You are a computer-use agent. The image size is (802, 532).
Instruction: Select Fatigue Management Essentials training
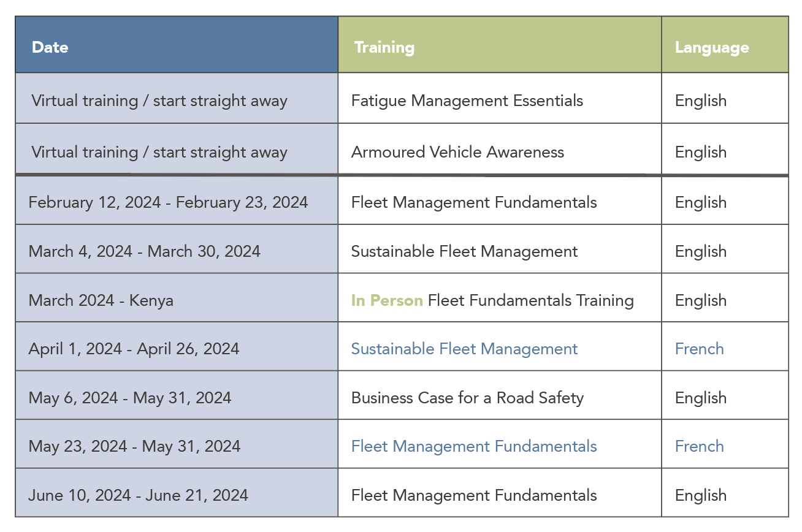tap(467, 101)
